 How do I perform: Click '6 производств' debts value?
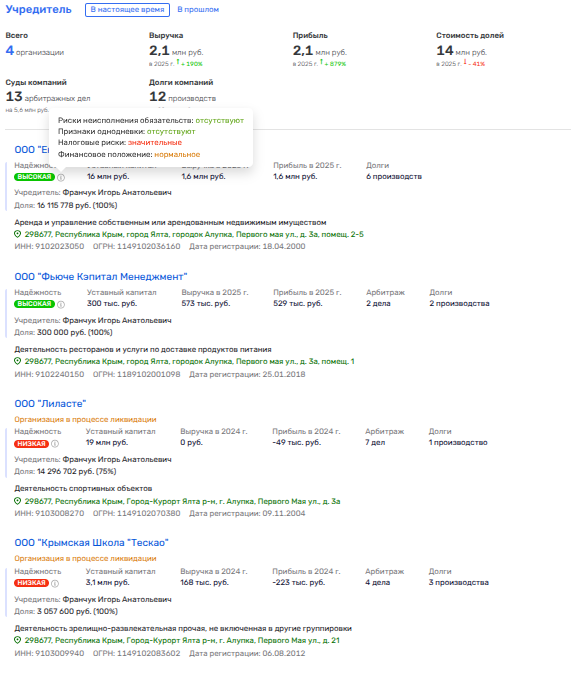[x=394, y=176]
